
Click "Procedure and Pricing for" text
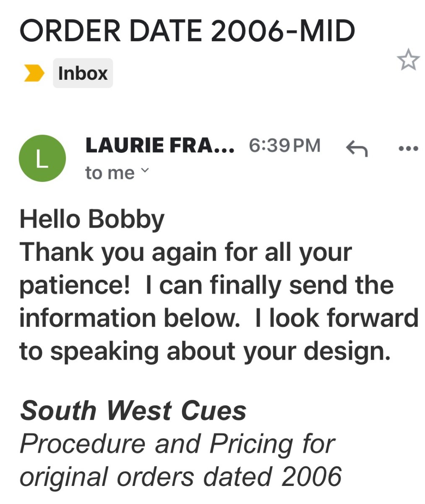coord(177,444)
